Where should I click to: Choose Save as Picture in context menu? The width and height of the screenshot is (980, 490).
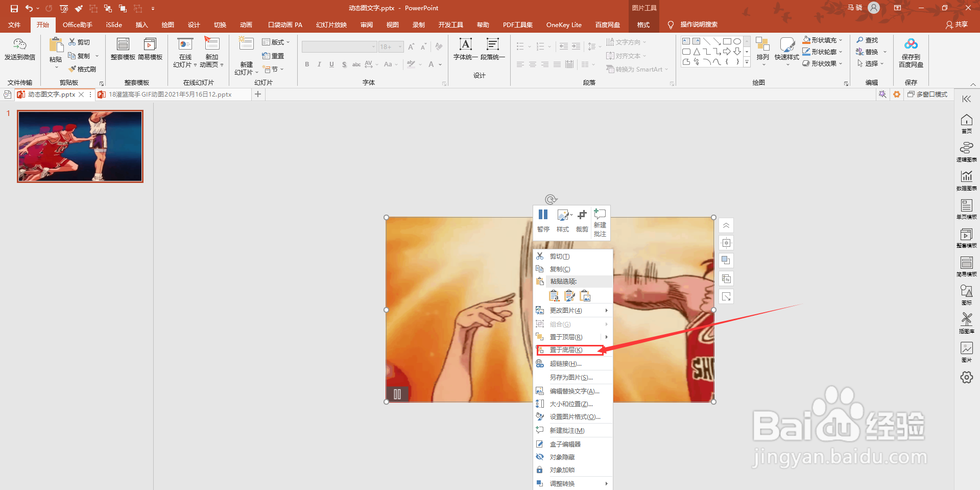click(x=572, y=378)
